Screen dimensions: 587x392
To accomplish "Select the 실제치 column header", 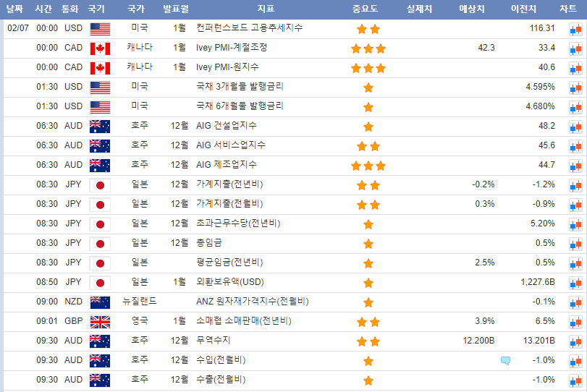I will pyautogui.click(x=420, y=9).
